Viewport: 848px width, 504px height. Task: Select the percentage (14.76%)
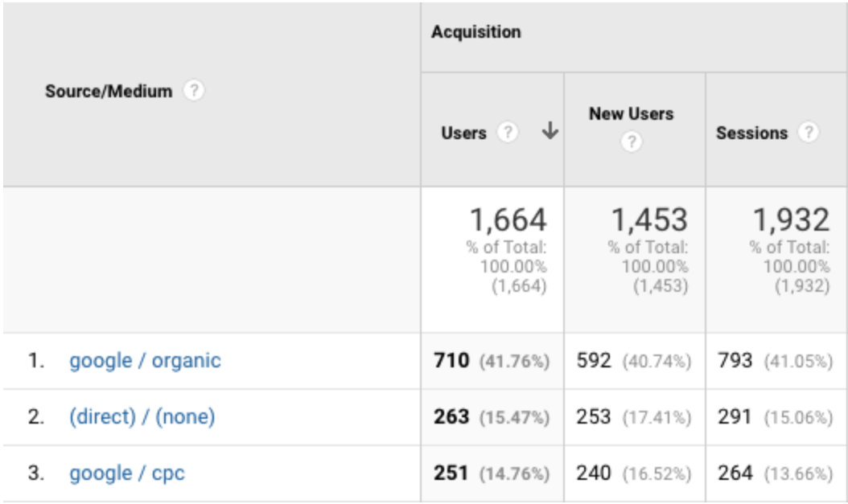514,474
